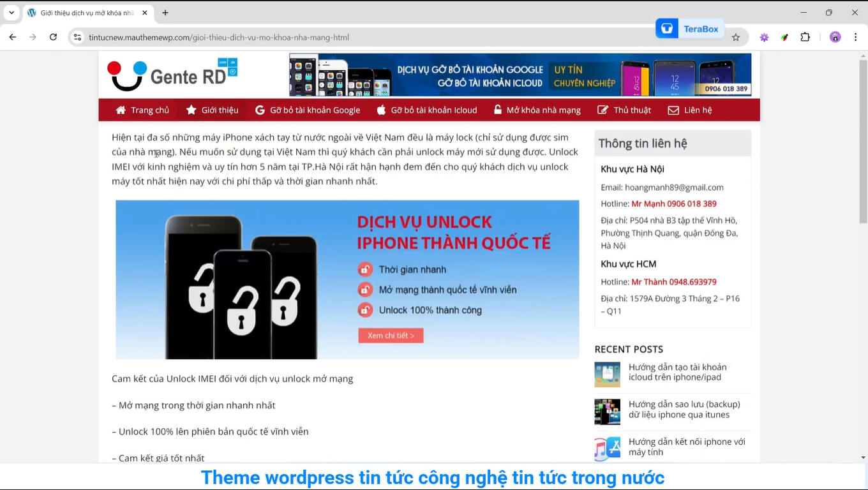The image size is (868, 490).
Task: Click Unlock 100% thành công bullet text
Action: [x=430, y=310]
